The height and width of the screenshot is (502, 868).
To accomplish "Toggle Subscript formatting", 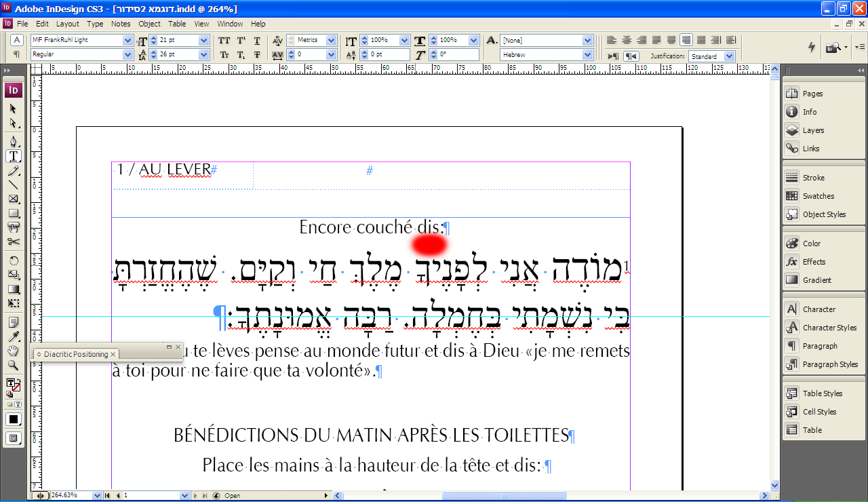I will (241, 55).
